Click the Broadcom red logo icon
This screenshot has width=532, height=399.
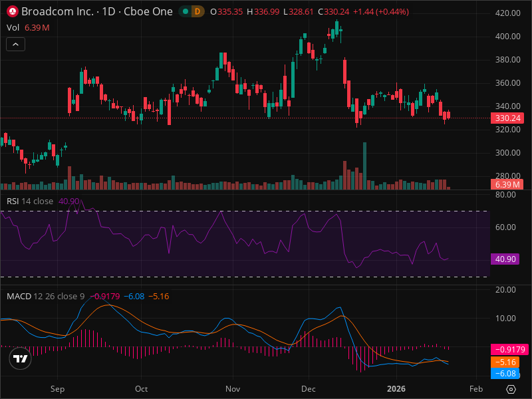[13, 11]
